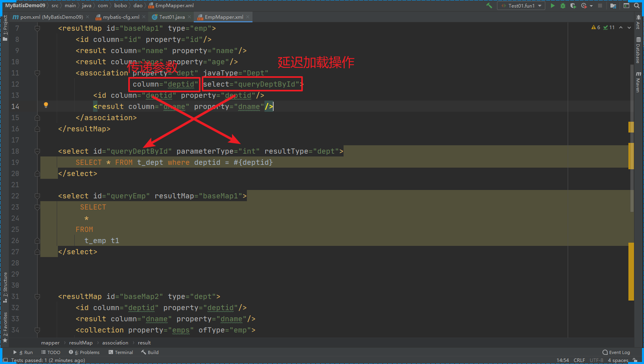Run Test01.fun1 with green play icon
Viewport: 644px width, 364px height.
[x=553, y=6]
